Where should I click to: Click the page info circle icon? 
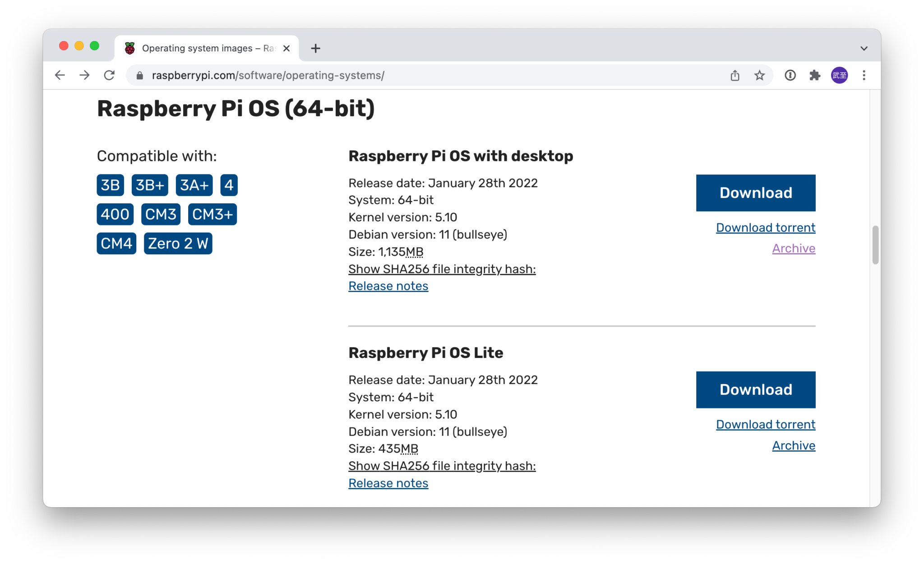point(790,75)
